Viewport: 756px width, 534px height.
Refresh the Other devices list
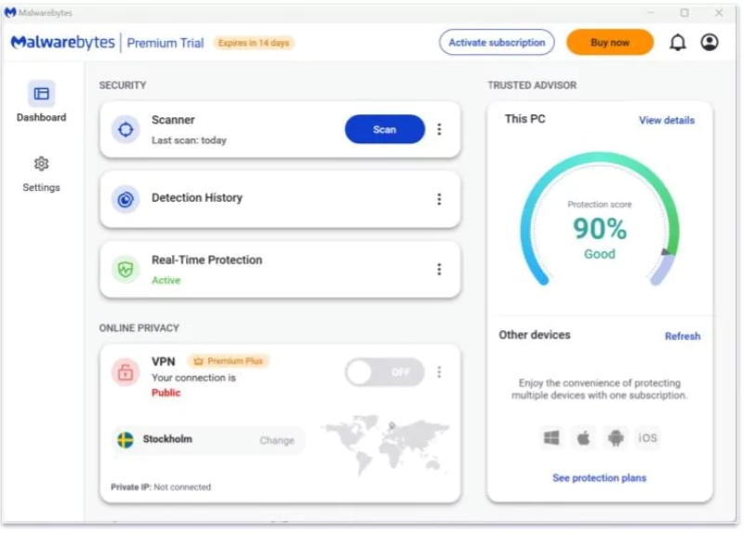coord(683,336)
